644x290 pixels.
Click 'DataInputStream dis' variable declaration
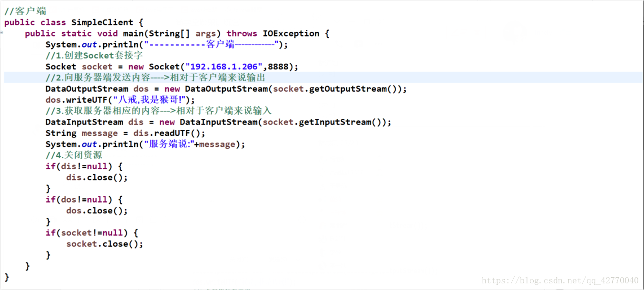95,122
